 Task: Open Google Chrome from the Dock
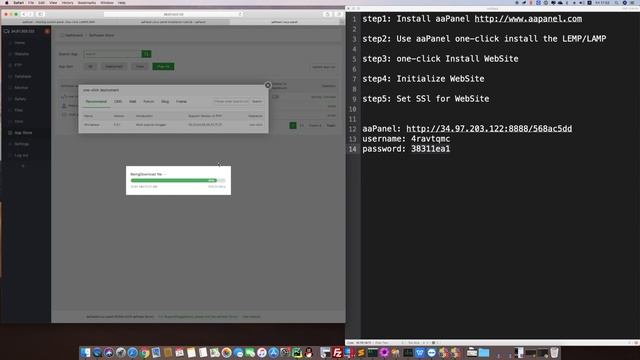144,353
